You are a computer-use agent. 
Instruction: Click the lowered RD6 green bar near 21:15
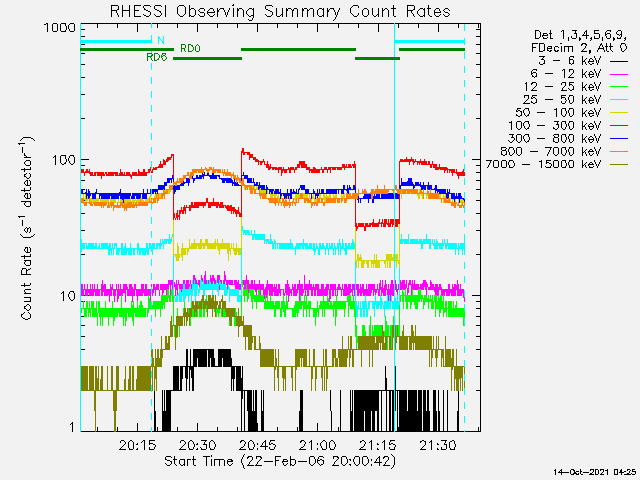click(x=377, y=58)
